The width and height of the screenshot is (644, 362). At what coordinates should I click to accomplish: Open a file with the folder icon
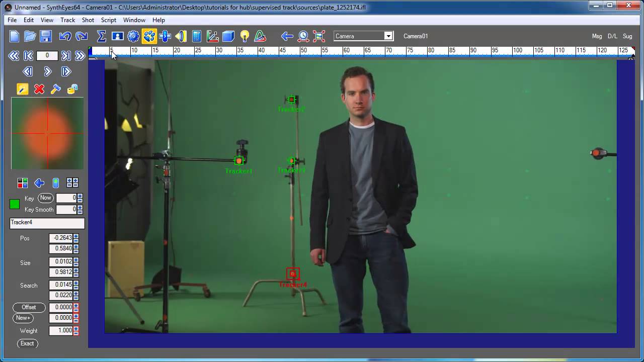30,36
